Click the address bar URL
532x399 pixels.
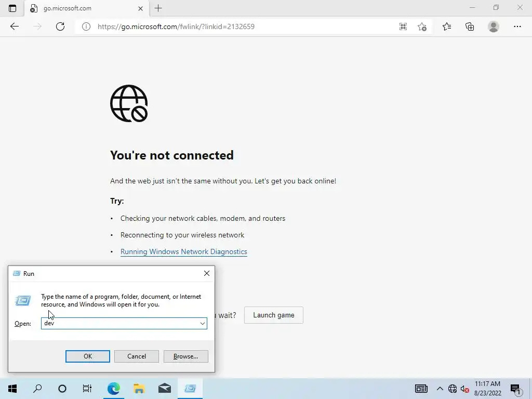[176, 26]
